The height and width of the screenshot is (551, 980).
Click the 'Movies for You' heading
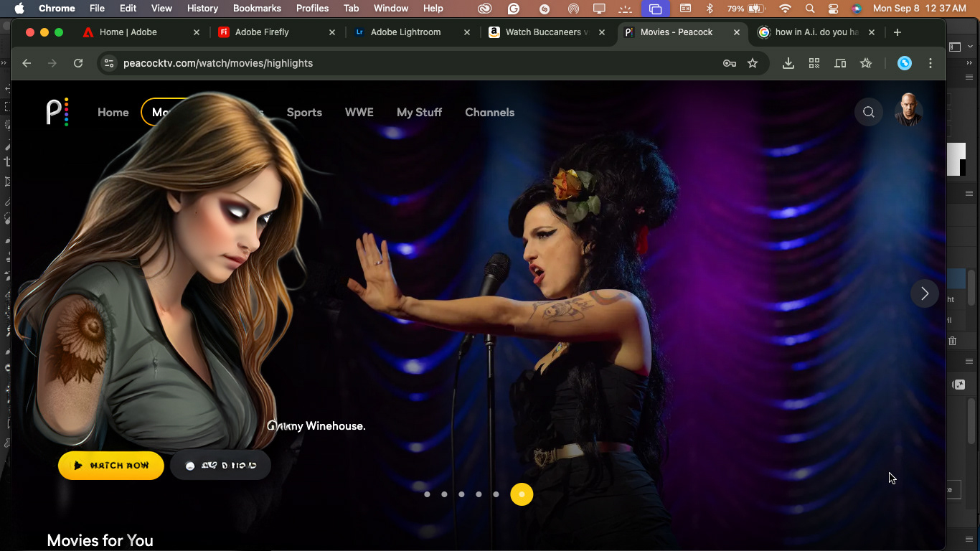100,540
